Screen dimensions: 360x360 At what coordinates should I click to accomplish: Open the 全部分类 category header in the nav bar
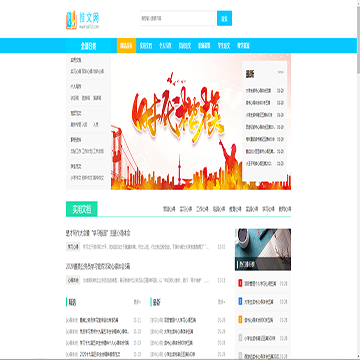pyautogui.click(x=88, y=46)
